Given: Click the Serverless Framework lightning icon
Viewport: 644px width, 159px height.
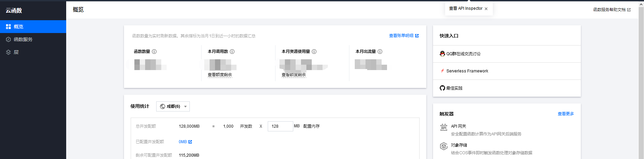Looking at the screenshot, I should pos(442,71).
